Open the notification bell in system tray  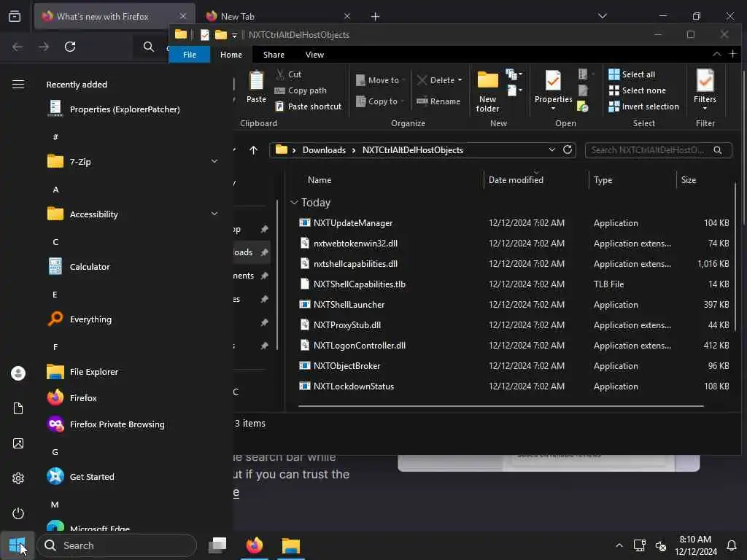tap(732, 545)
